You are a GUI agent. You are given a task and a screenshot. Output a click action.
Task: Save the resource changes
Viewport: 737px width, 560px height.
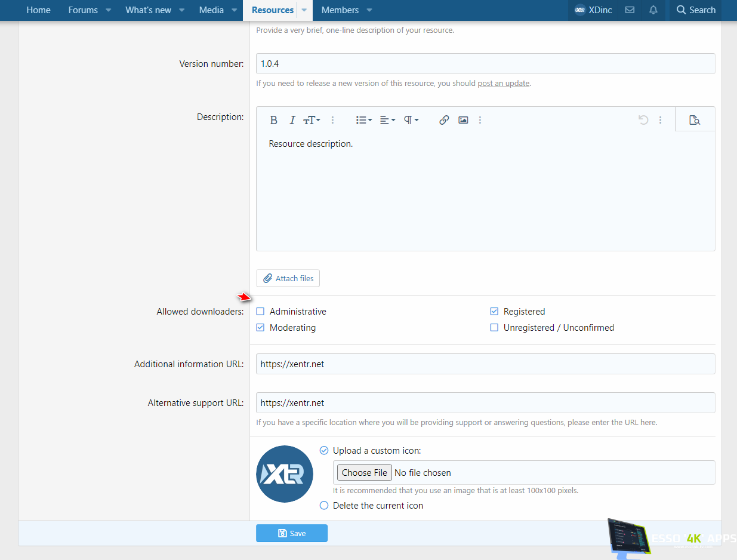[x=292, y=533]
